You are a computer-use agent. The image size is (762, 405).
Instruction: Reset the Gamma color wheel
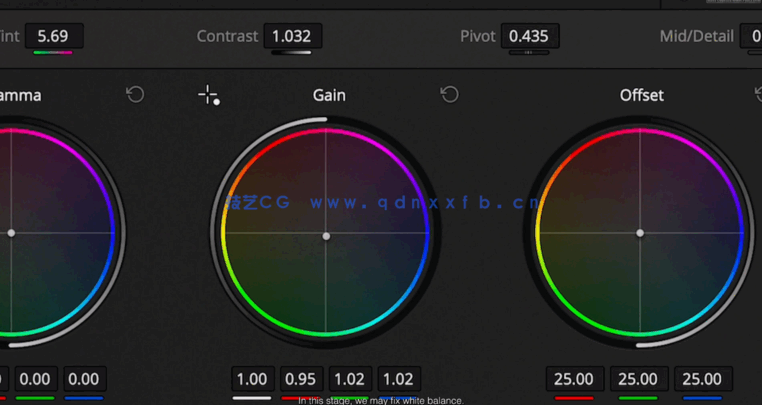click(135, 94)
